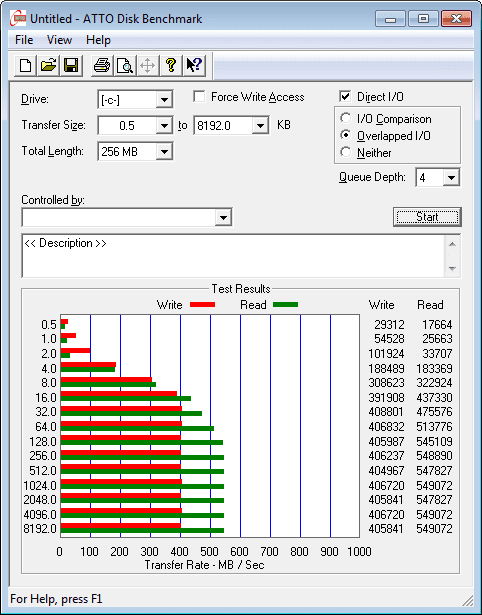Viewport: 482px width, 615px height.
Task: Select the Overlapped I/O radio button
Action: 346,135
